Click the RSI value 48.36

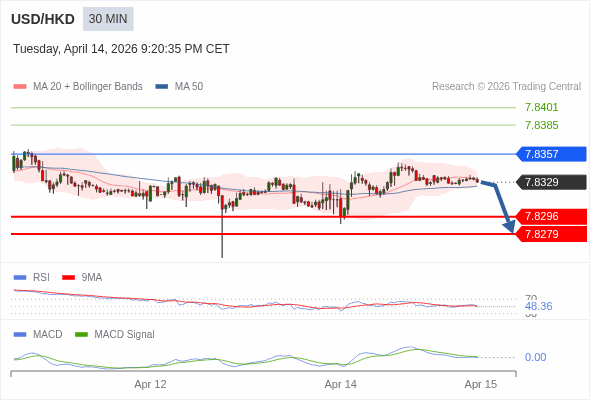(x=538, y=306)
